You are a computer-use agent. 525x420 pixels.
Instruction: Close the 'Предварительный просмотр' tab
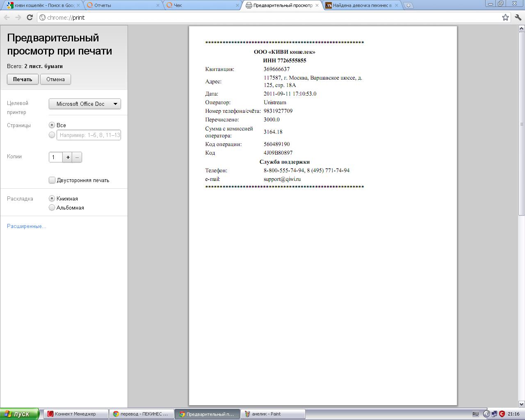click(x=317, y=5)
